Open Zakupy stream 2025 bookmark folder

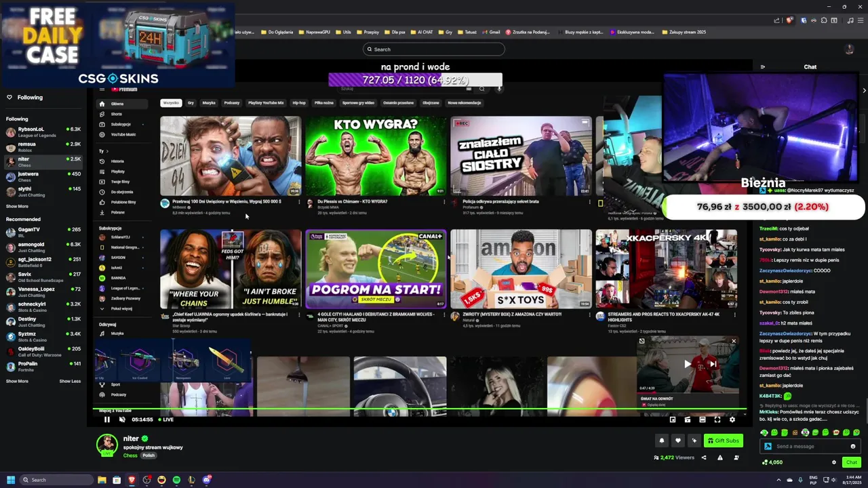[684, 32]
